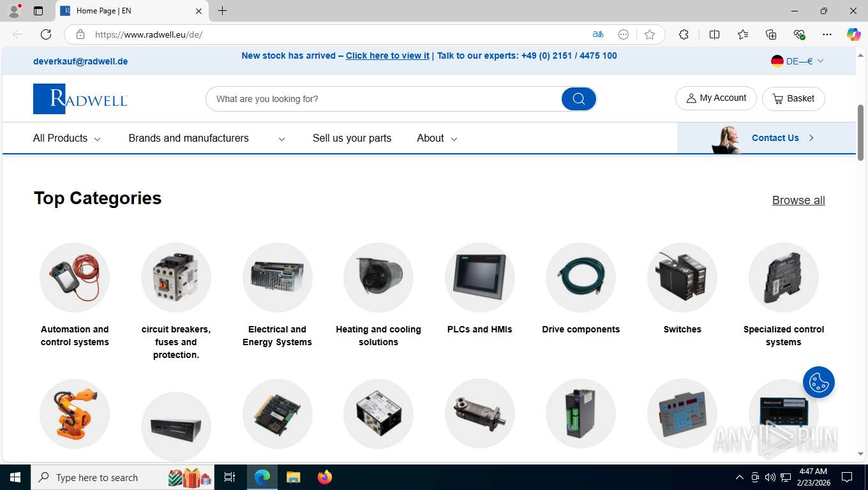Open PLCs and HMIs category
Screen dimensions: 868x490
pyautogui.click(x=480, y=288)
